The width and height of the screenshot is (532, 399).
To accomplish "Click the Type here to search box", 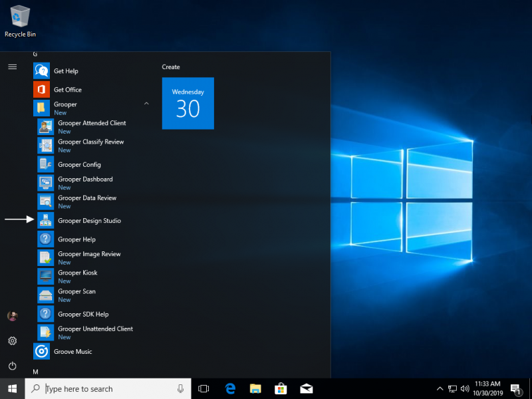I will (108, 388).
